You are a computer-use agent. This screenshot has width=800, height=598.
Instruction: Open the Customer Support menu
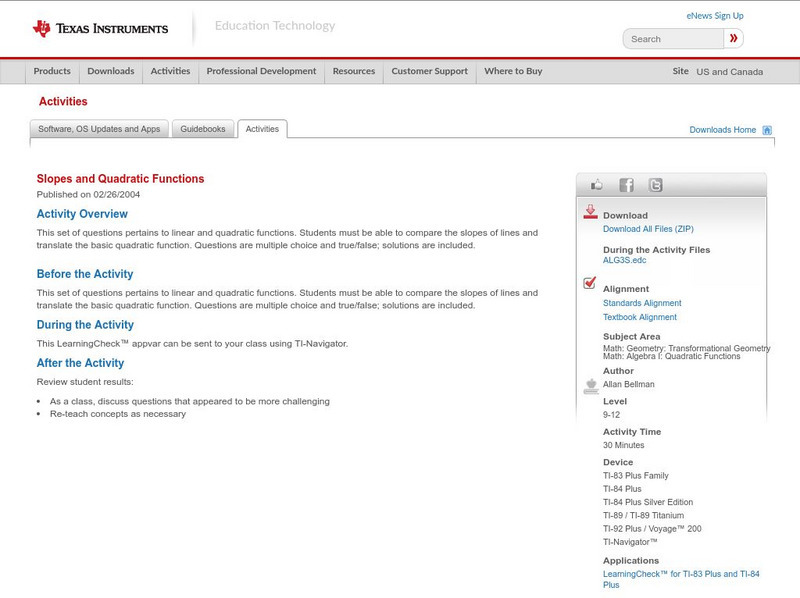click(x=428, y=71)
